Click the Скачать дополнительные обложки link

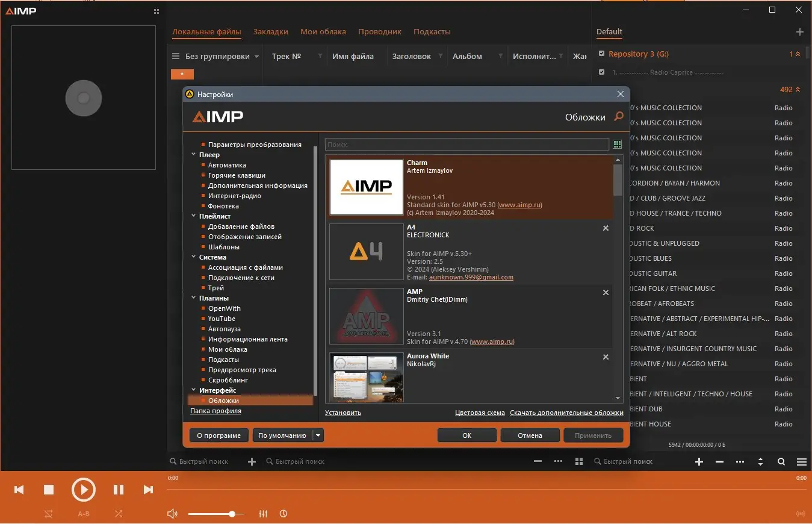(x=568, y=413)
